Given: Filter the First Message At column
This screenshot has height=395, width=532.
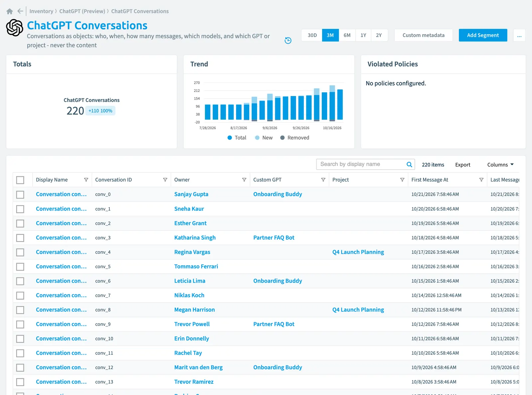Looking at the screenshot, I should (x=481, y=180).
